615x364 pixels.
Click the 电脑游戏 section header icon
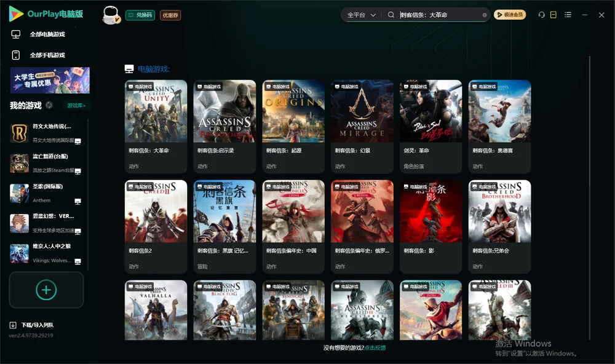tap(129, 69)
